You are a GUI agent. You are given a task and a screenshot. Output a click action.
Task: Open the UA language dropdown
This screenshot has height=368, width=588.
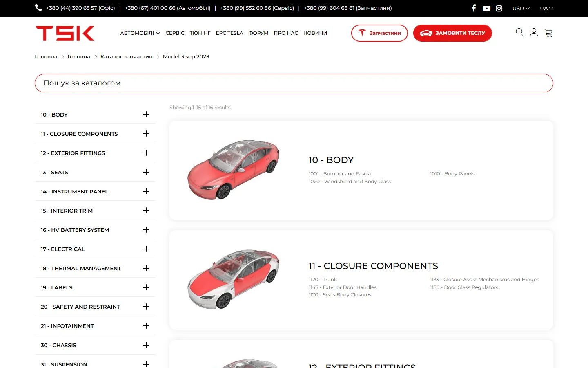(x=546, y=8)
